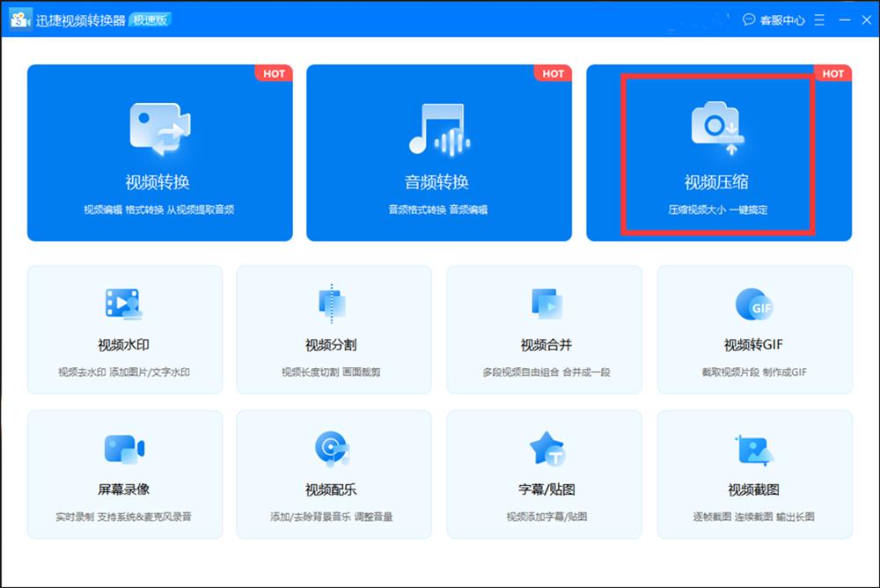
Task: Click the HOT badge on 视频转换 tile
Action: [x=274, y=74]
